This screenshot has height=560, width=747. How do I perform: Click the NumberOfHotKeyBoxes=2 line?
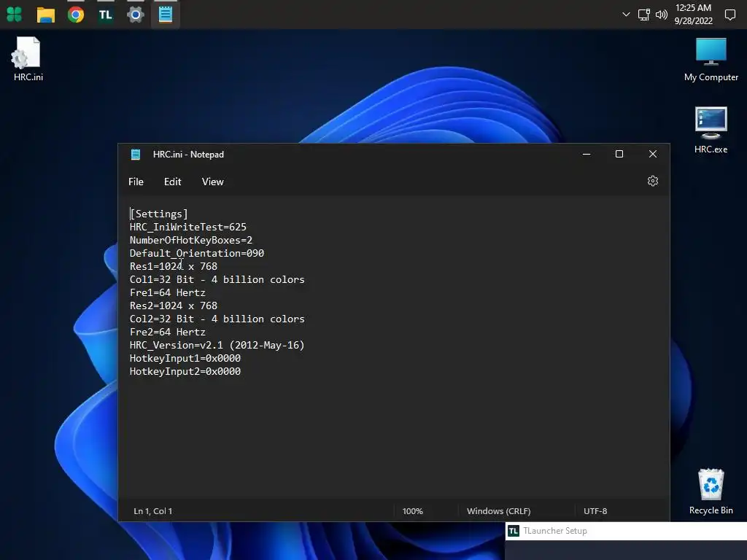pos(191,240)
